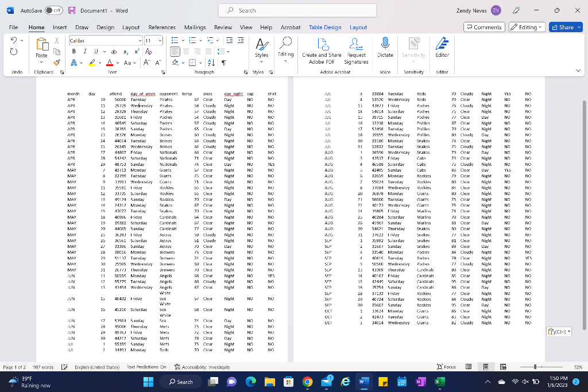Click Create and Share Adobe PDF
The image size is (588, 392).
pyautogui.click(x=322, y=51)
